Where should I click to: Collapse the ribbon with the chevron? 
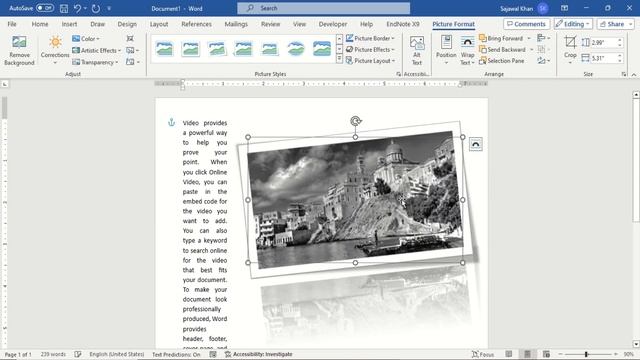(634, 75)
